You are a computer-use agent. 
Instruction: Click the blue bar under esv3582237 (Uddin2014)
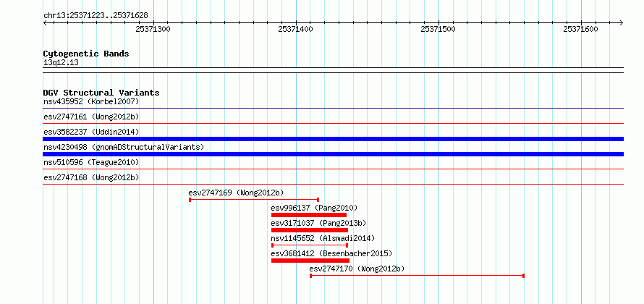pos(333,139)
